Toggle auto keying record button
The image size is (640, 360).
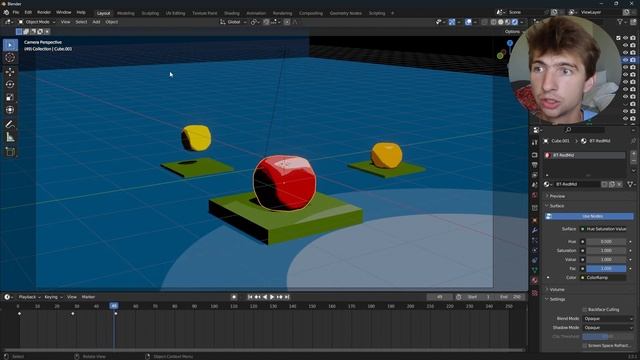[234, 297]
